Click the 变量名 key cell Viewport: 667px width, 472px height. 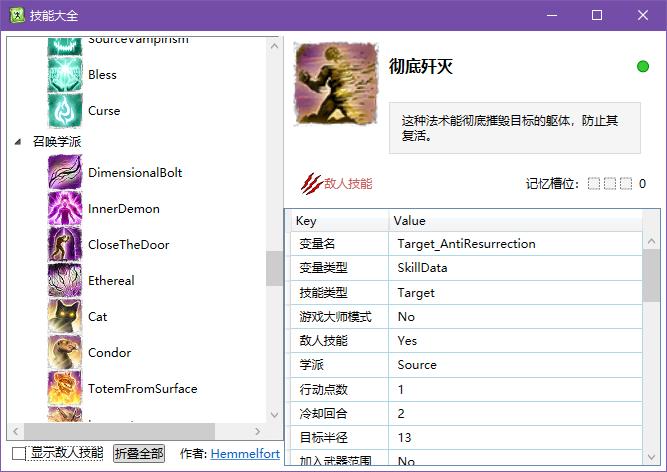[339, 244]
